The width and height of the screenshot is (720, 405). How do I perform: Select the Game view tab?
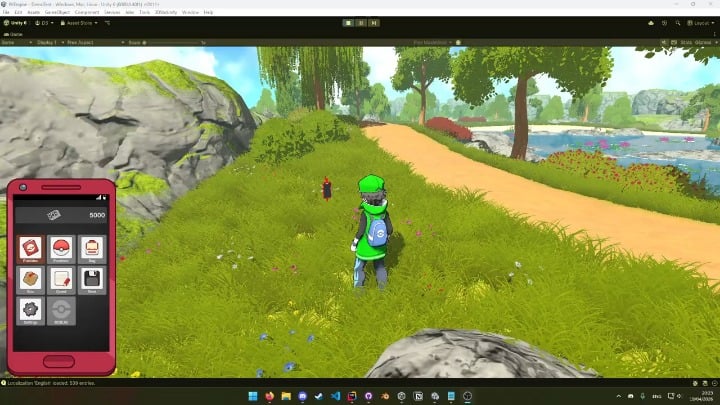(x=13, y=34)
